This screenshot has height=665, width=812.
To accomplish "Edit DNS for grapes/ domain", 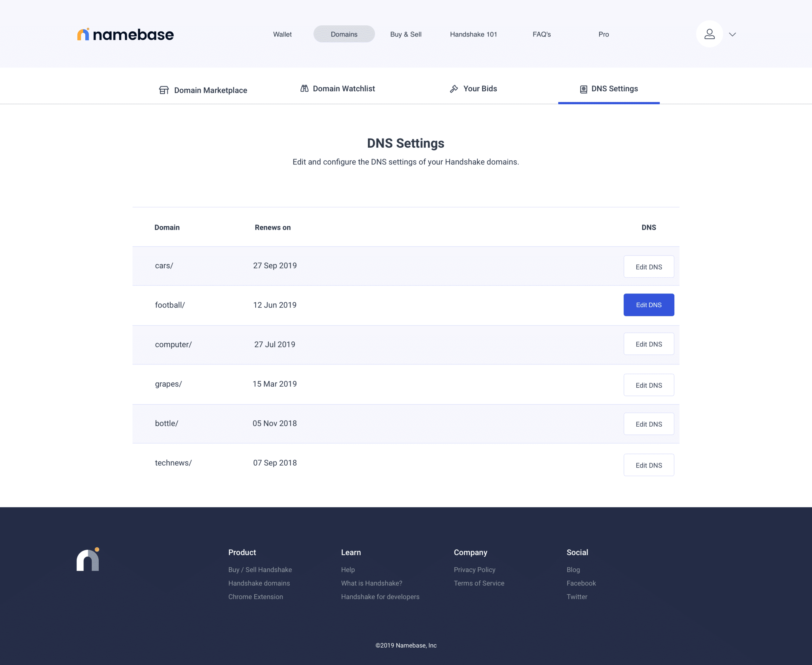I will 649,385.
